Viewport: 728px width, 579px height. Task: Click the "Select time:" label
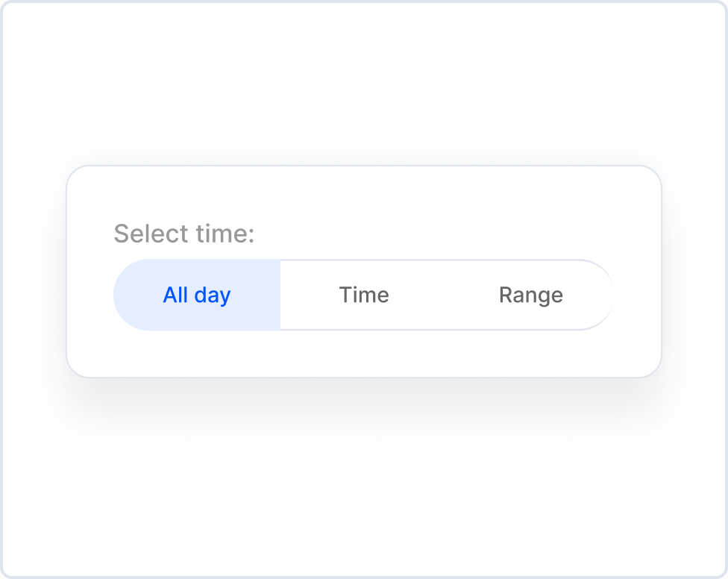[x=184, y=234]
